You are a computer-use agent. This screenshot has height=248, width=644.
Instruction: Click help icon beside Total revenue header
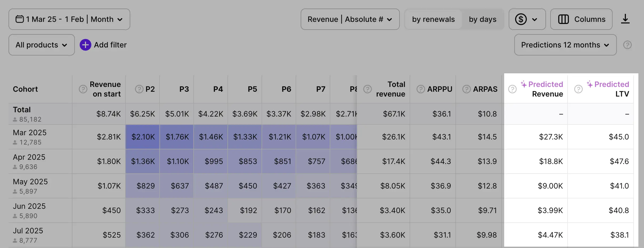point(367,89)
